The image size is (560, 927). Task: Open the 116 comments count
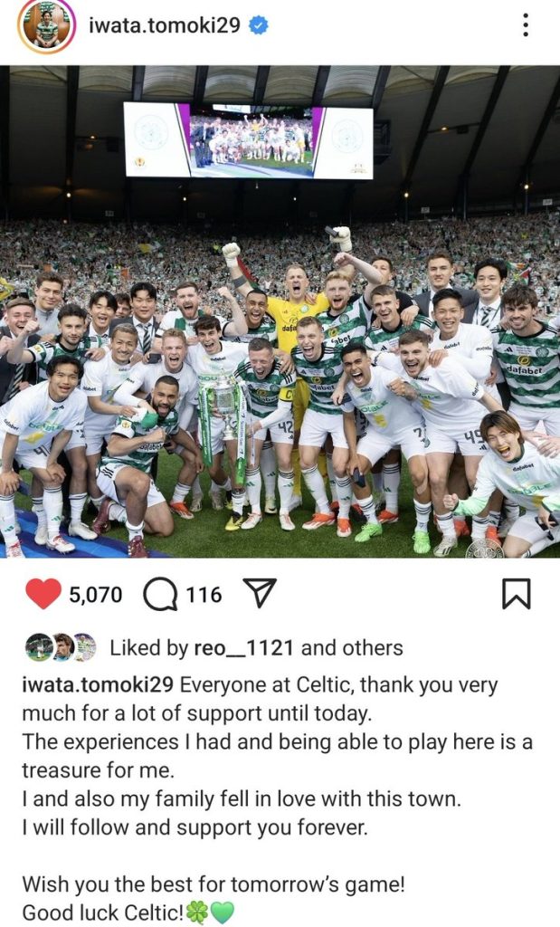(x=204, y=594)
